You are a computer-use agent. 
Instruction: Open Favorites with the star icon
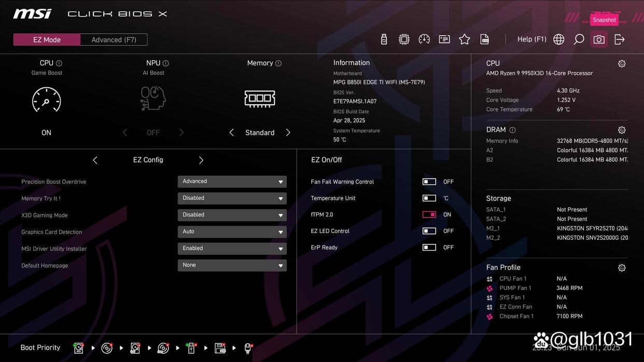465,39
